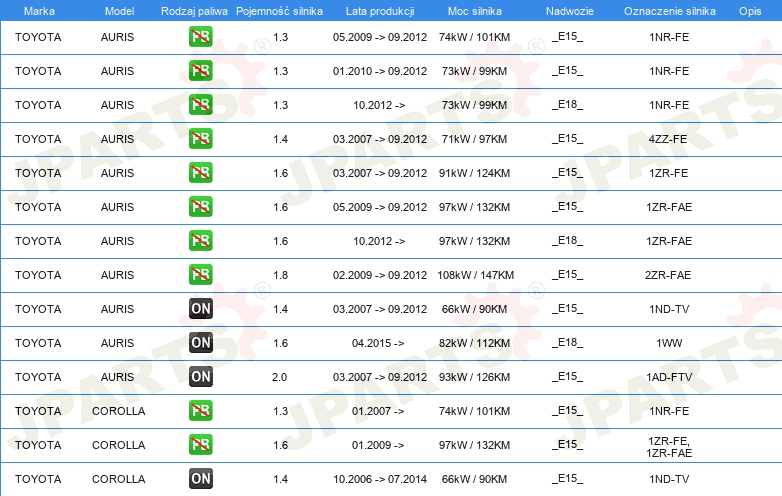Click the Moc silnika column header
Viewport: 782px width, 496px height.
pos(475,10)
